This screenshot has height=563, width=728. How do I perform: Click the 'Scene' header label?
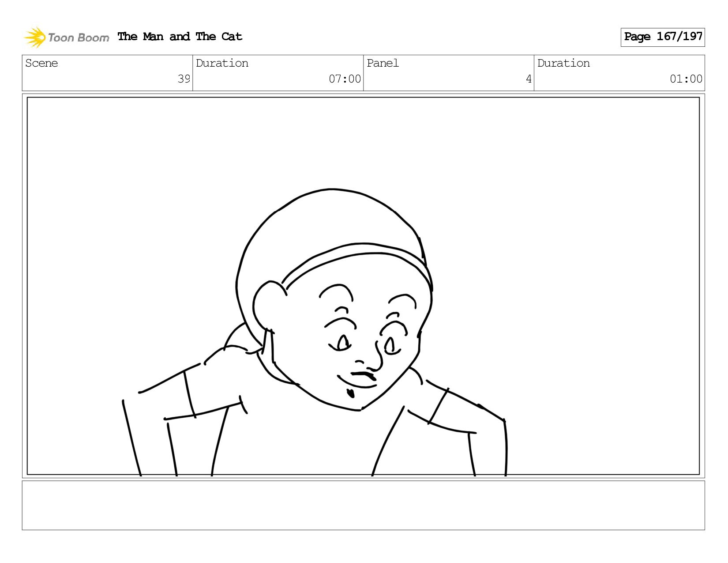pyautogui.click(x=41, y=63)
